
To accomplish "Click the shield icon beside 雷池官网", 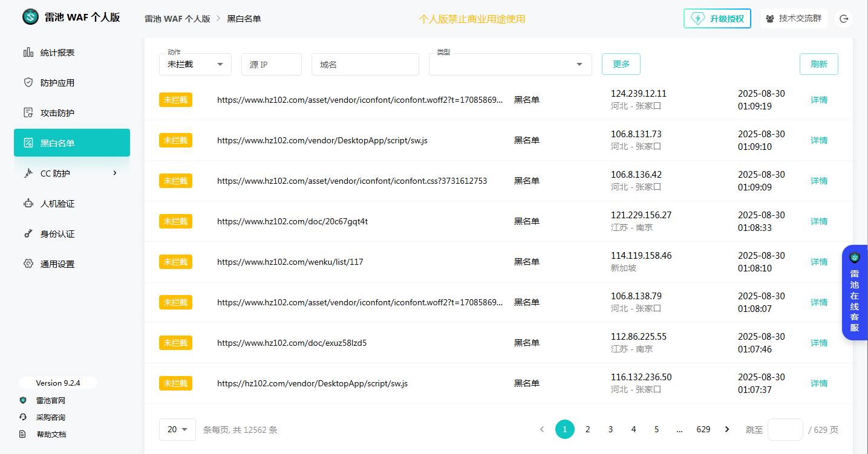I will pos(23,400).
